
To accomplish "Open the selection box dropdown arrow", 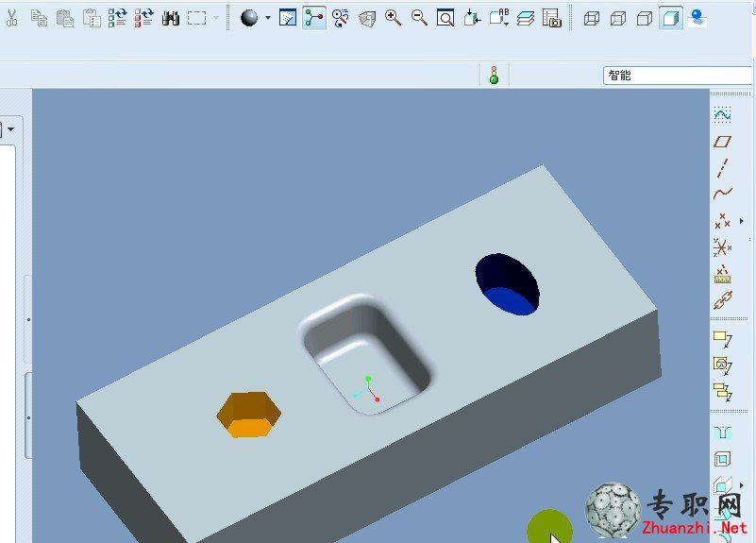I will 215,18.
